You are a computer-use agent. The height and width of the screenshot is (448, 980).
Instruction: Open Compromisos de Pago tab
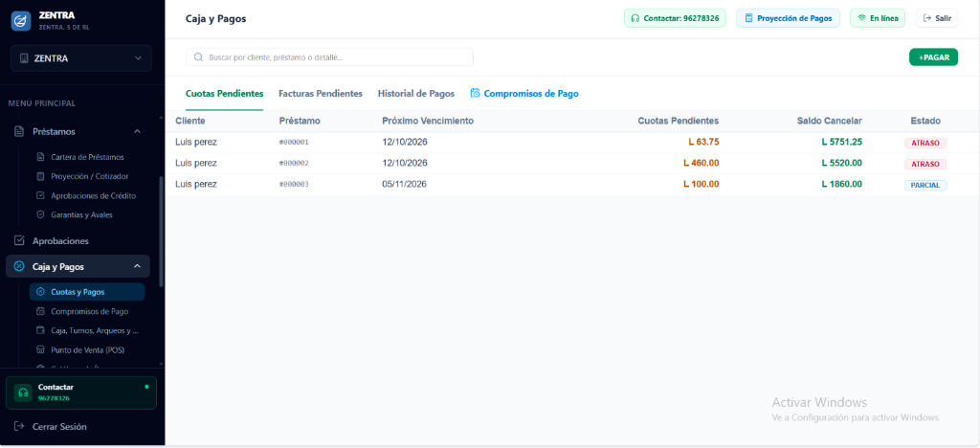point(524,94)
